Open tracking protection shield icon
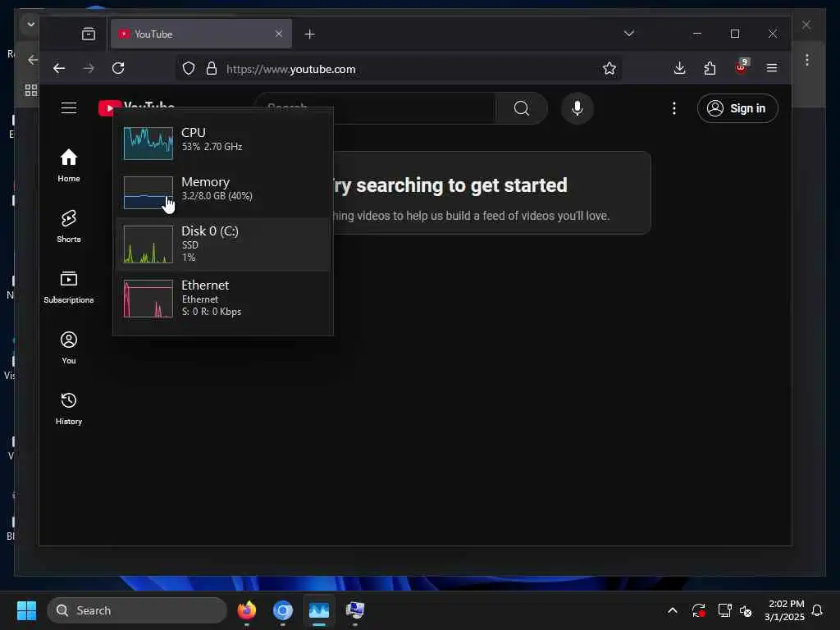This screenshot has width=840, height=630. point(189,69)
